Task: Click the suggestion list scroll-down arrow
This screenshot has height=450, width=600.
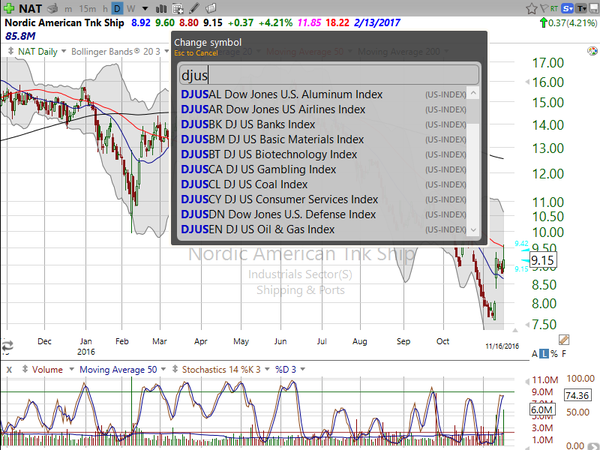Action: coord(473,230)
